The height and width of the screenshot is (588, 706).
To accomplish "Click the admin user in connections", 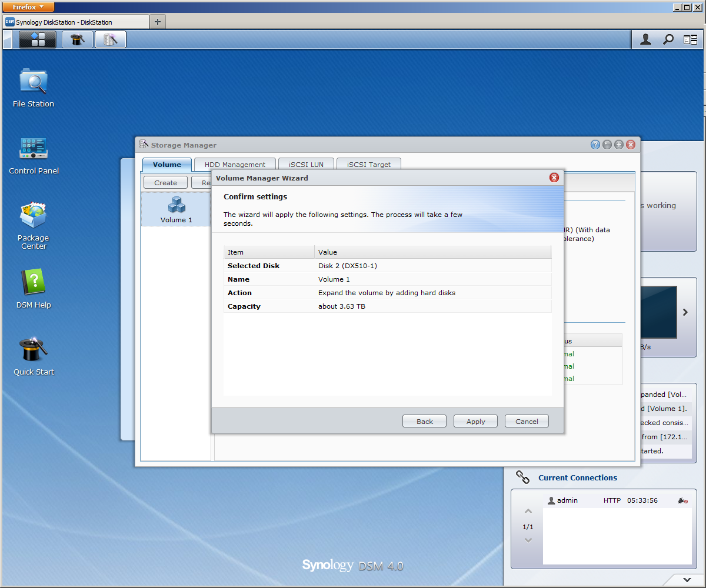I will point(562,500).
